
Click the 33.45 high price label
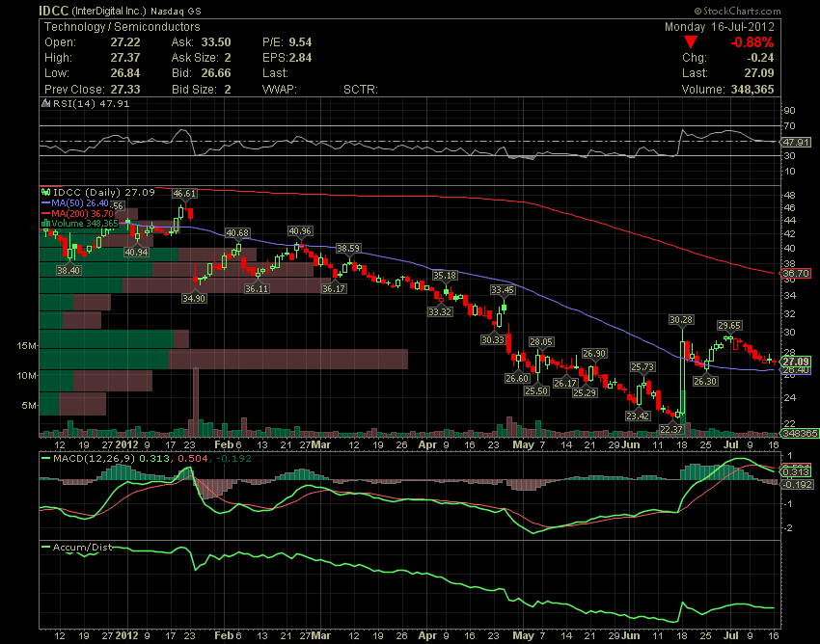tap(503, 289)
